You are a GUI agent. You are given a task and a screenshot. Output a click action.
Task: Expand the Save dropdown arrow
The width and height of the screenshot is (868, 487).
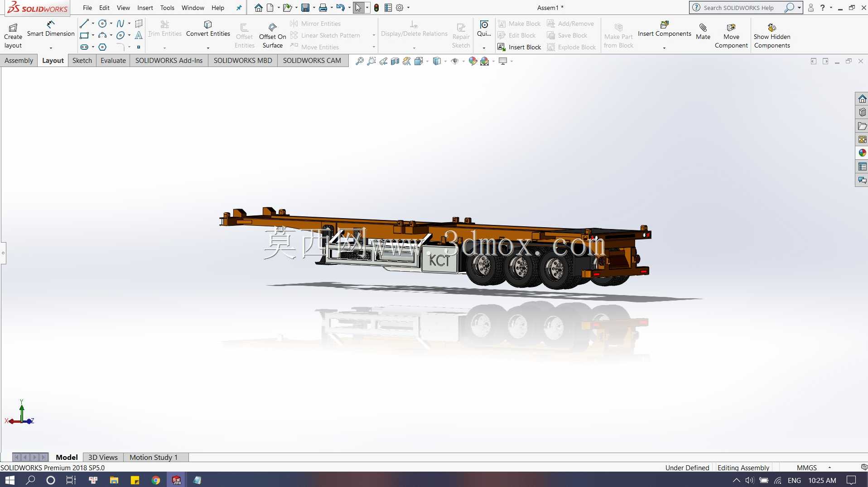click(x=314, y=8)
